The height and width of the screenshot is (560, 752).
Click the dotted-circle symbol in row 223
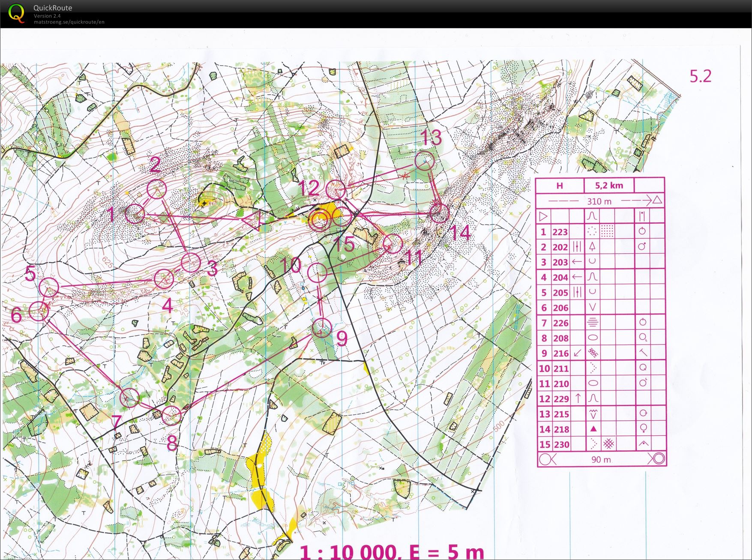click(x=592, y=231)
